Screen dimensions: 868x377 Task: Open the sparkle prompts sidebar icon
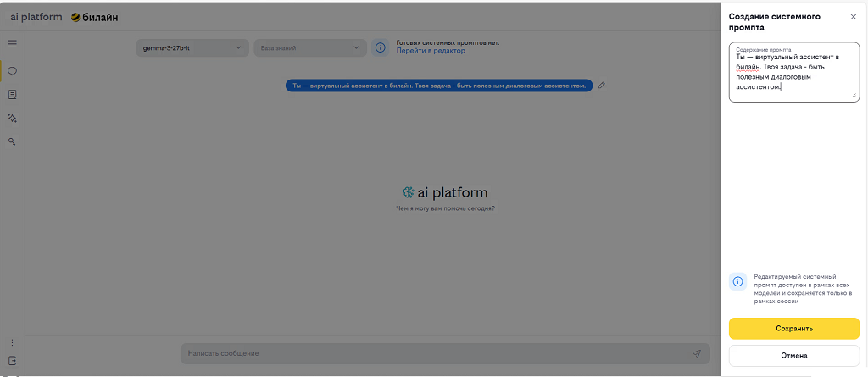click(12, 118)
